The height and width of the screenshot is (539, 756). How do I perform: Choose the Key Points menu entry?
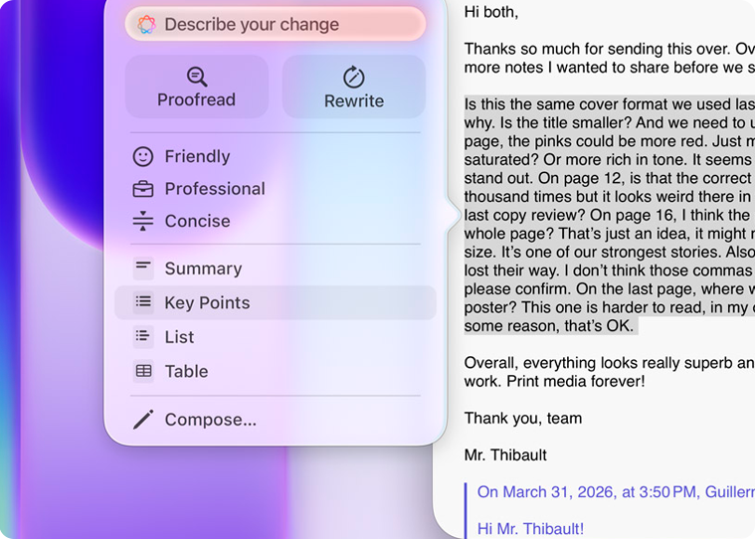(x=276, y=302)
